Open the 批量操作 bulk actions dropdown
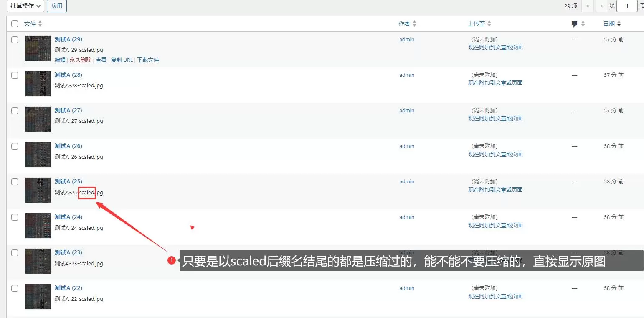The height and width of the screenshot is (318, 644). [25, 6]
